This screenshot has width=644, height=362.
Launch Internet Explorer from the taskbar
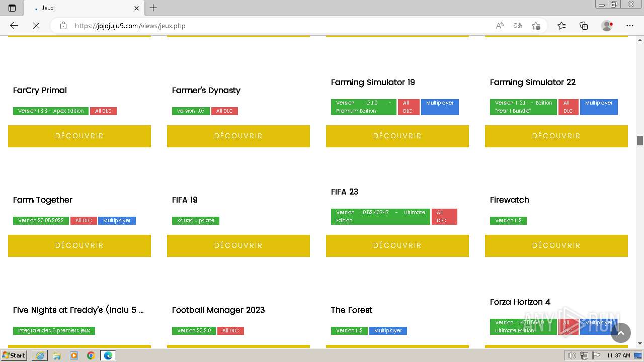pyautogui.click(x=40, y=355)
